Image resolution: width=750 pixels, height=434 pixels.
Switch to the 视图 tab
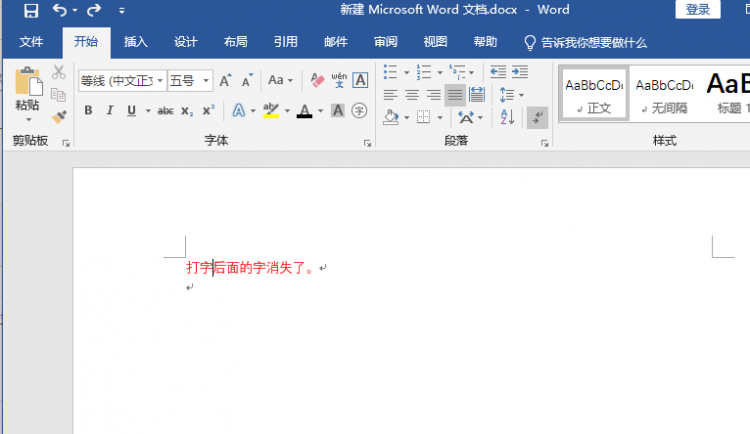pyautogui.click(x=435, y=42)
